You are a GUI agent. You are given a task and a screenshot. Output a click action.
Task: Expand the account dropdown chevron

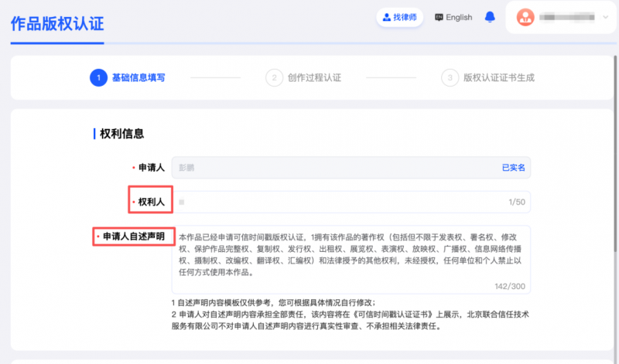click(x=604, y=17)
